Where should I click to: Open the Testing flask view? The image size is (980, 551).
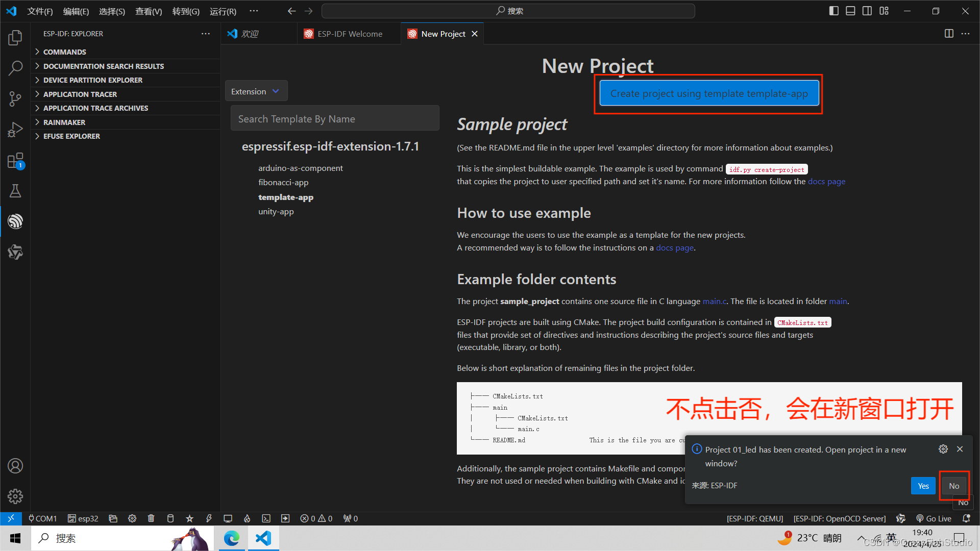[x=15, y=191]
